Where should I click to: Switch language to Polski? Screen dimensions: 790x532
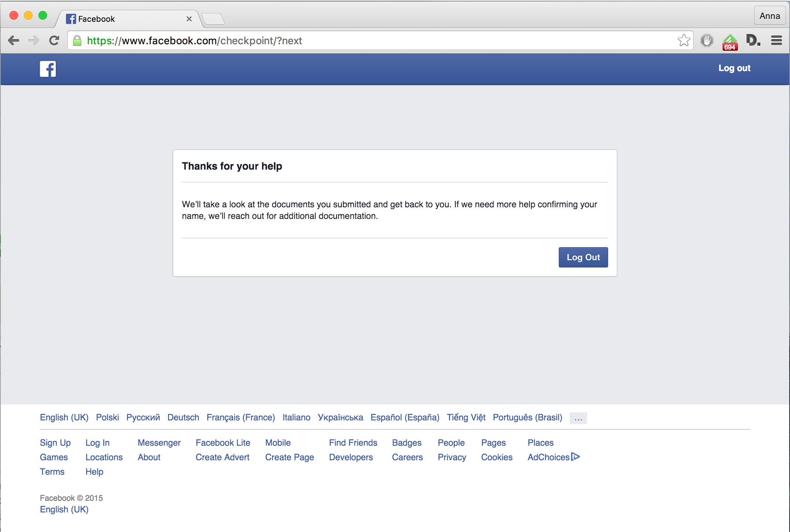(x=107, y=417)
